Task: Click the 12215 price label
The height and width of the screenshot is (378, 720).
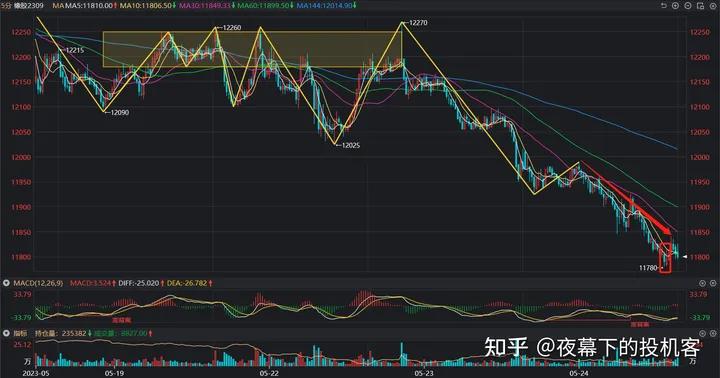Action: pyautogui.click(x=74, y=50)
